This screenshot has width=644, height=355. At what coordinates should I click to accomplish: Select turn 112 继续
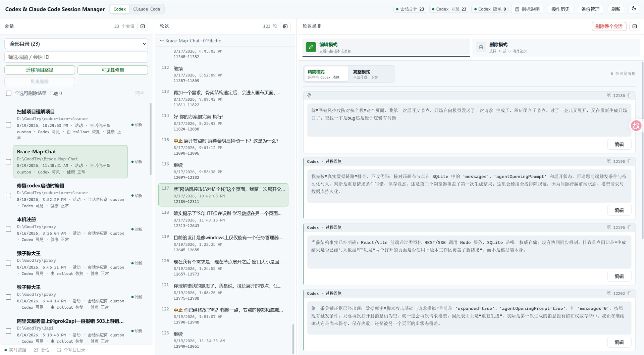223,74
